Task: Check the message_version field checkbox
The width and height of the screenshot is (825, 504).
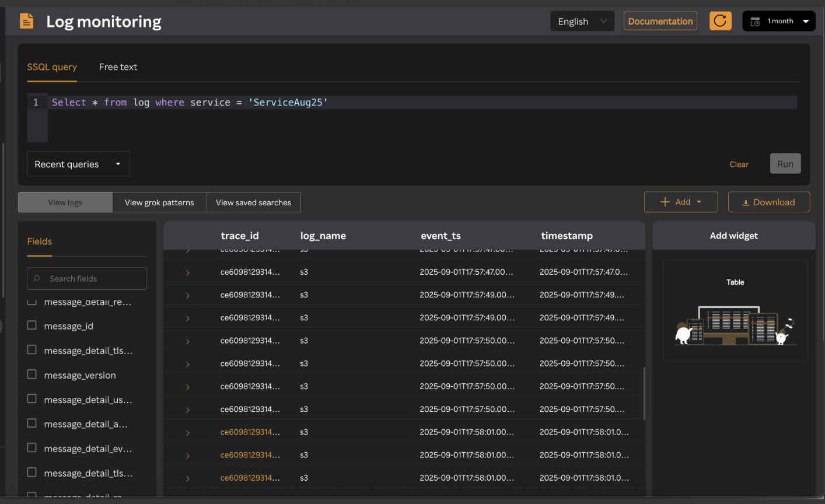Action: pyautogui.click(x=32, y=374)
